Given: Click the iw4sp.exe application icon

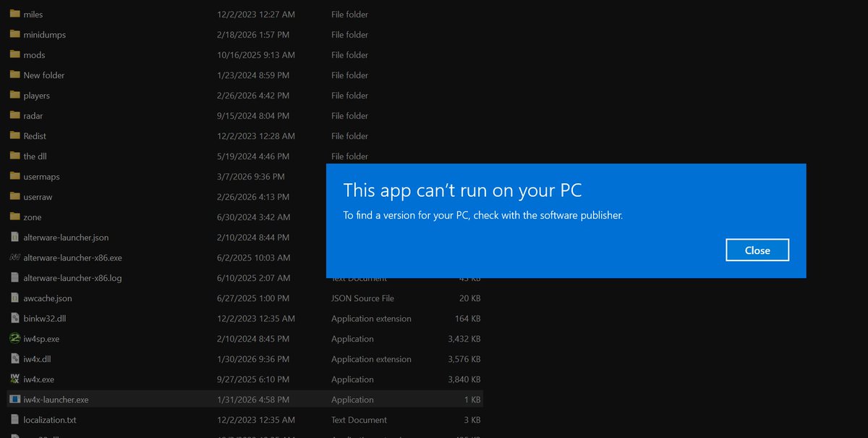Looking at the screenshot, I should 14,338.
